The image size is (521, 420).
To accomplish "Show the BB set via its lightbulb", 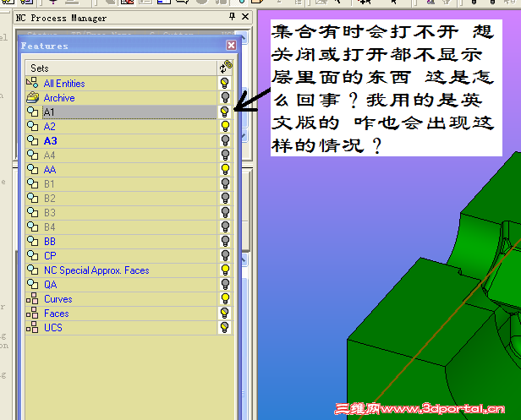I will 225,241.
